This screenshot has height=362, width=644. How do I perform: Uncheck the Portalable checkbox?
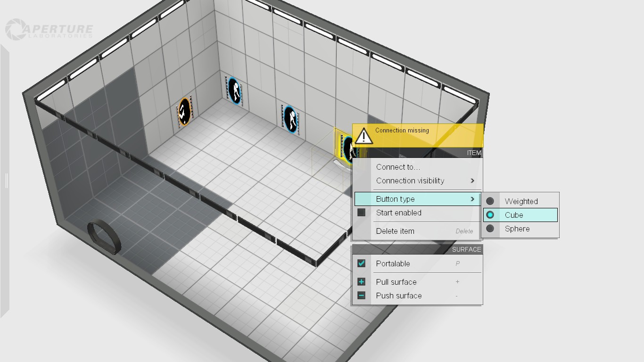click(361, 263)
